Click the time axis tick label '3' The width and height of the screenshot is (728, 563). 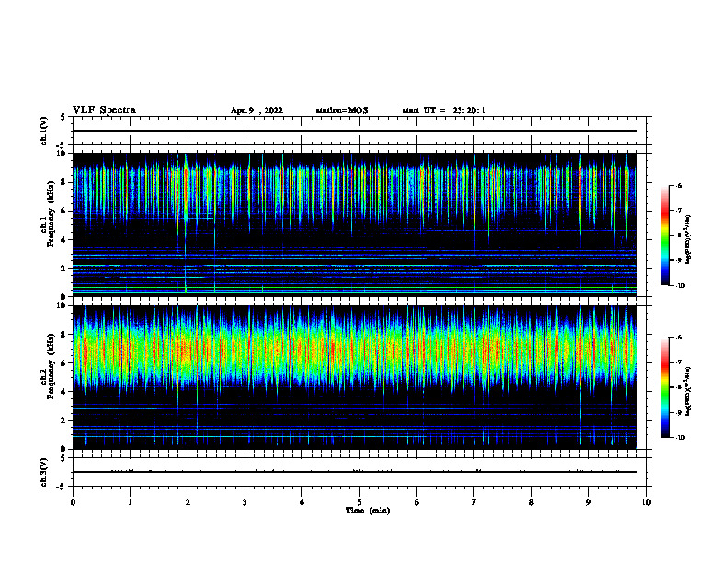click(x=245, y=502)
